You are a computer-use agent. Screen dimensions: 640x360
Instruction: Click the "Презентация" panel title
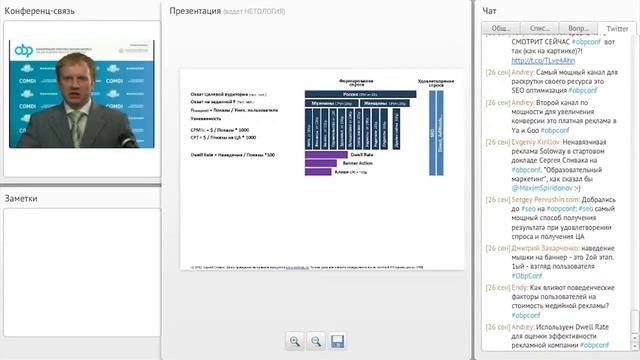[195, 11]
